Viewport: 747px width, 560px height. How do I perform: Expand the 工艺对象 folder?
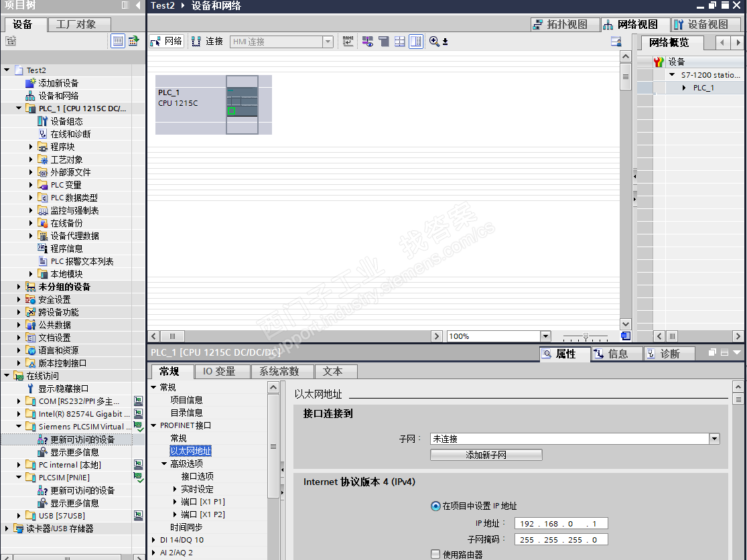(x=31, y=159)
